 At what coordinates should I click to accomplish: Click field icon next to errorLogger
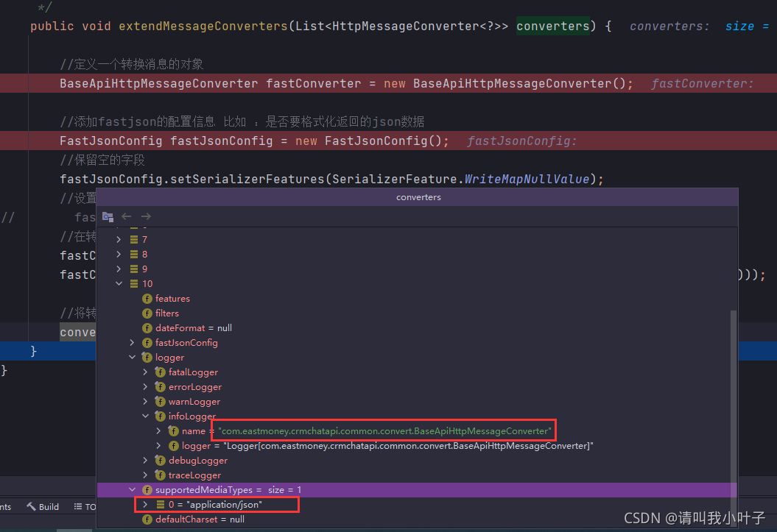[x=160, y=387]
